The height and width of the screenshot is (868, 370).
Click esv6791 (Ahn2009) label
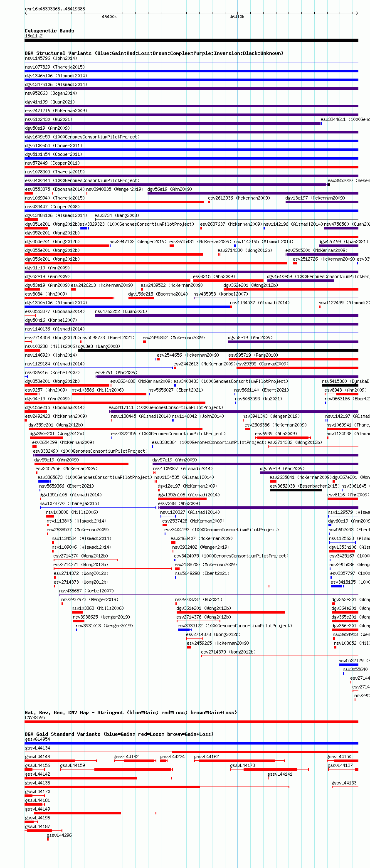click(116, 372)
